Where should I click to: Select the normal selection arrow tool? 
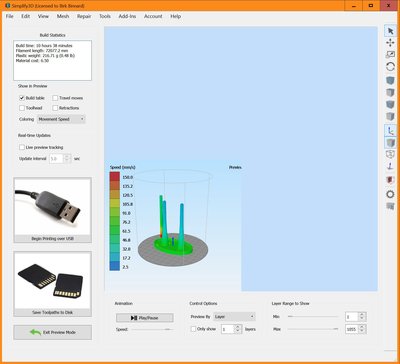[390, 31]
